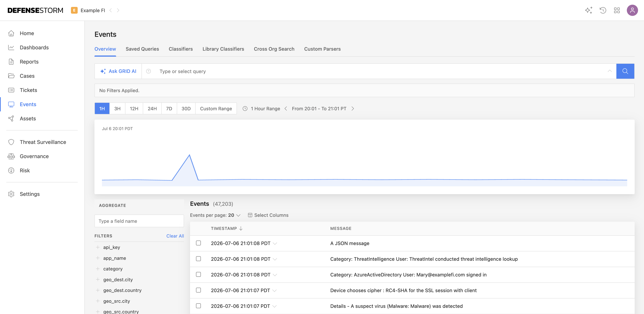Viewport: 644px width, 314px height.
Task: Click the Ask GRID AI button
Action: 118,71
